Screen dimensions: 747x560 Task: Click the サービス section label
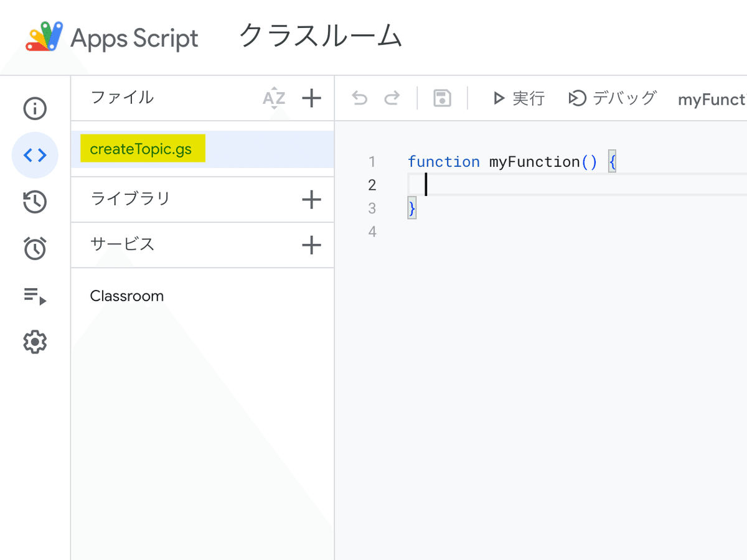point(122,245)
